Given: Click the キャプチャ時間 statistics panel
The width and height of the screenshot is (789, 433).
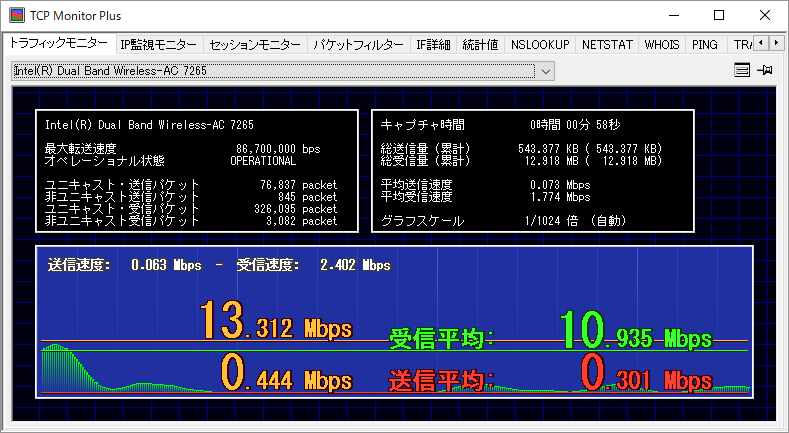Looking at the screenshot, I should [532, 170].
